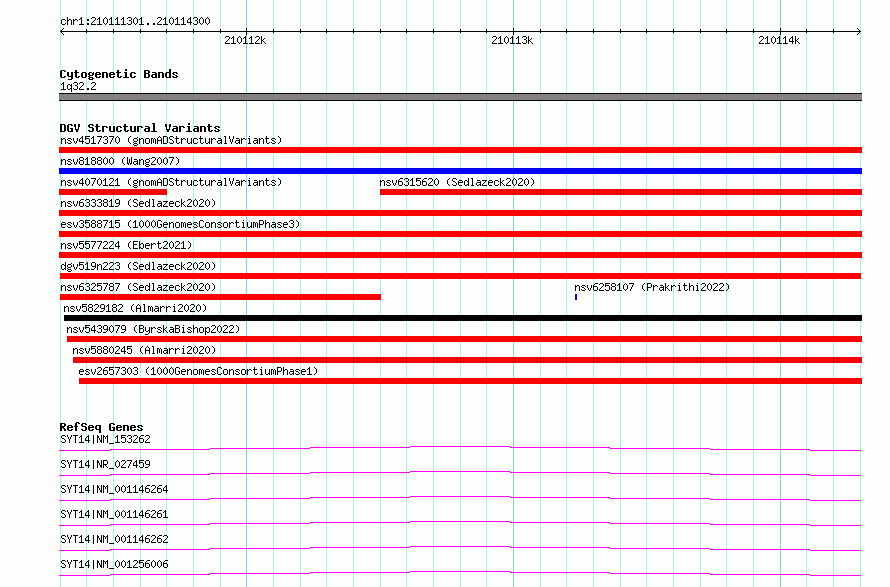Open nsv4070121 gnomADStructuralVariants variant label
Viewport: 890px width, 587px height.
click(x=171, y=182)
